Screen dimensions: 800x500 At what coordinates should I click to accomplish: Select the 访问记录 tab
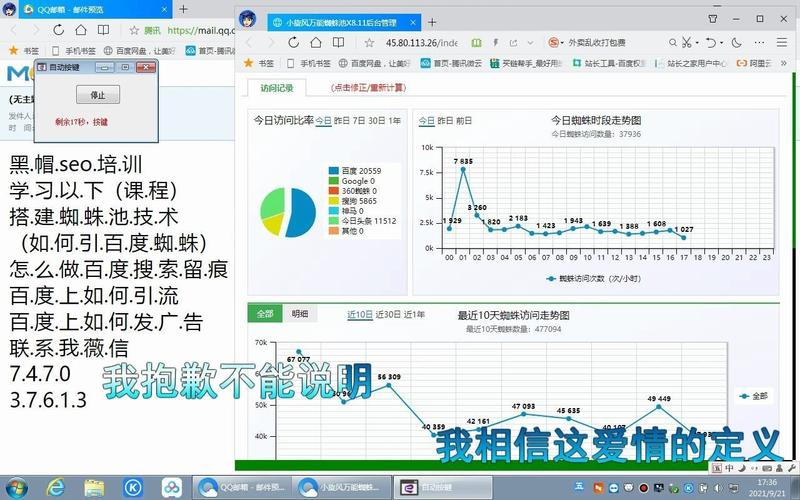click(277, 88)
